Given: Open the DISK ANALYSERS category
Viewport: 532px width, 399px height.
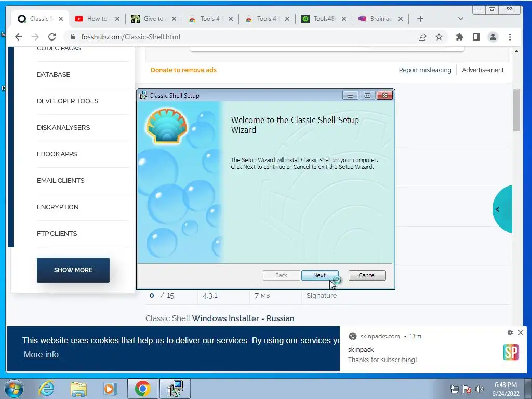Looking at the screenshot, I should coord(63,128).
